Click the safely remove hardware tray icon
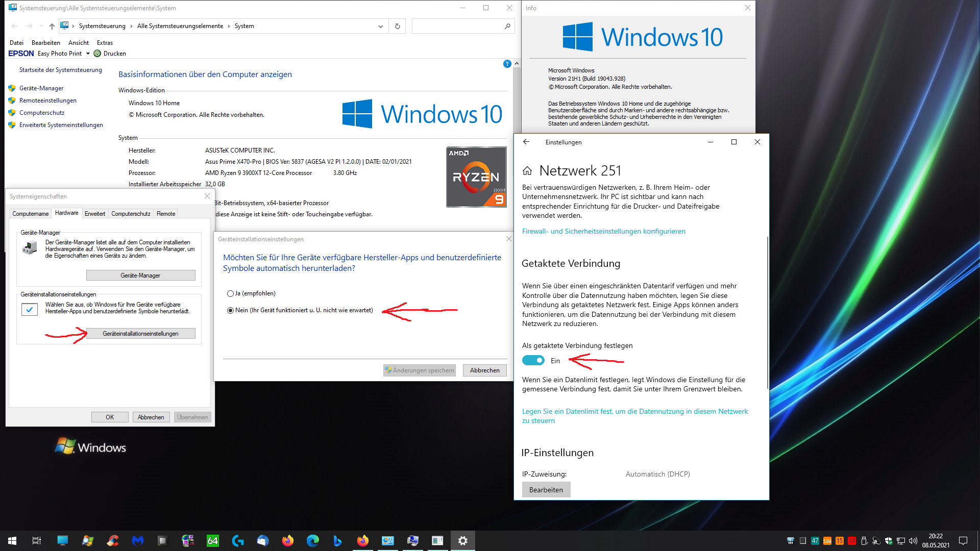Viewport: 980px width, 551px height. point(864,541)
